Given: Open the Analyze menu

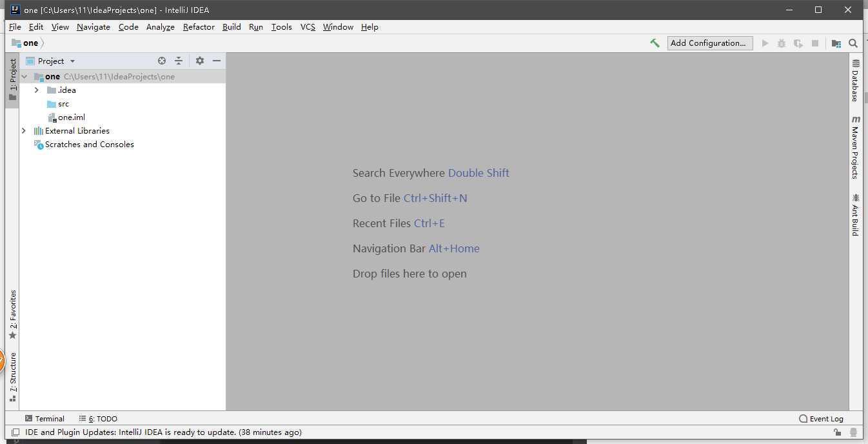Looking at the screenshot, I should [x=161, y=27].
